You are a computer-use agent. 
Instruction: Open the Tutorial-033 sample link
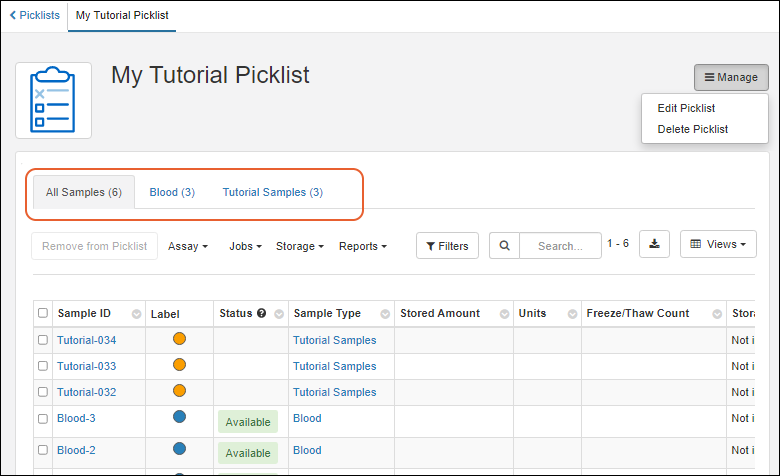click(86, 366)
